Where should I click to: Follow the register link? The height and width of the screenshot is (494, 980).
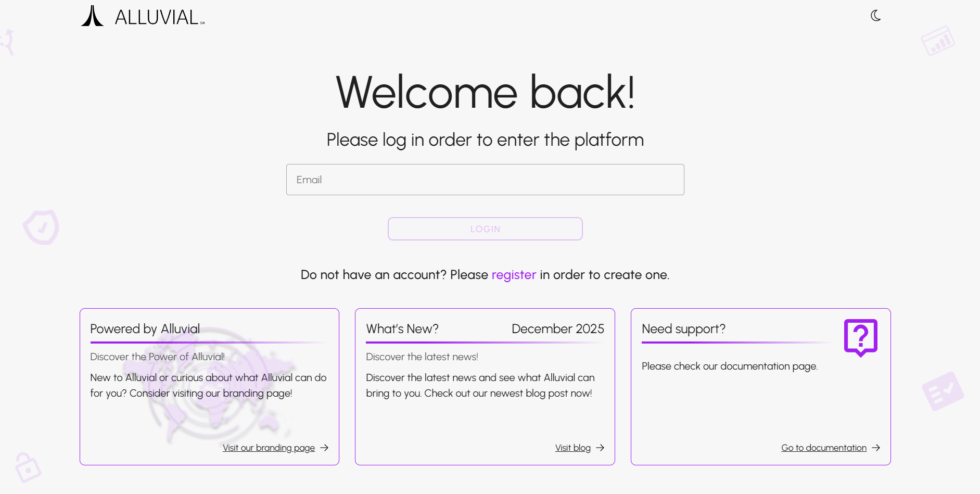tap(514, 275)
